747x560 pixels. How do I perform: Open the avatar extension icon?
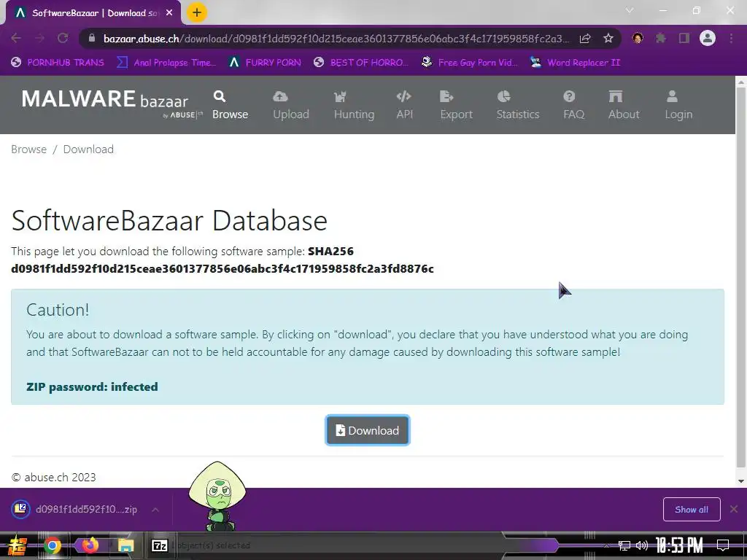pos(638,38)
